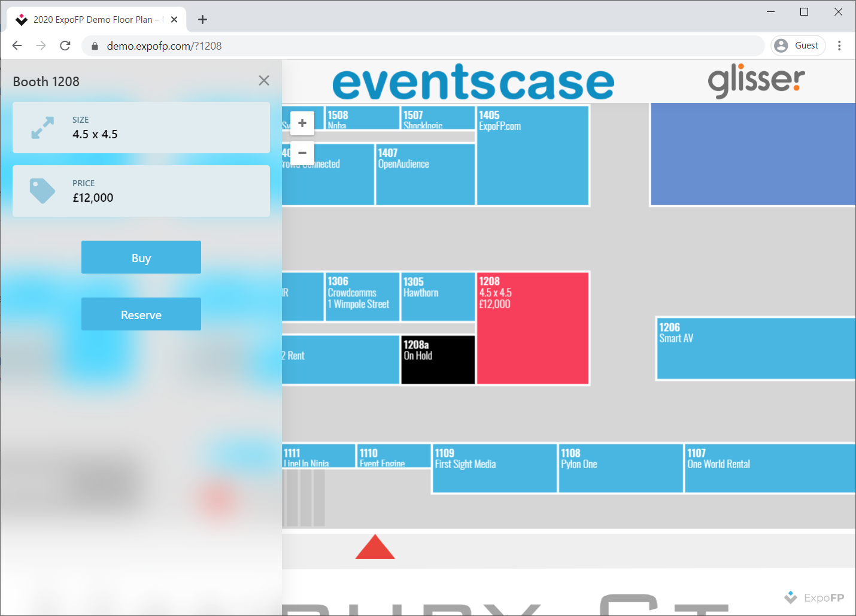The height and width of the screenshot is (616, 856).
Task: Close the Booth 1208 panel
Action: (x=264, y=80)
